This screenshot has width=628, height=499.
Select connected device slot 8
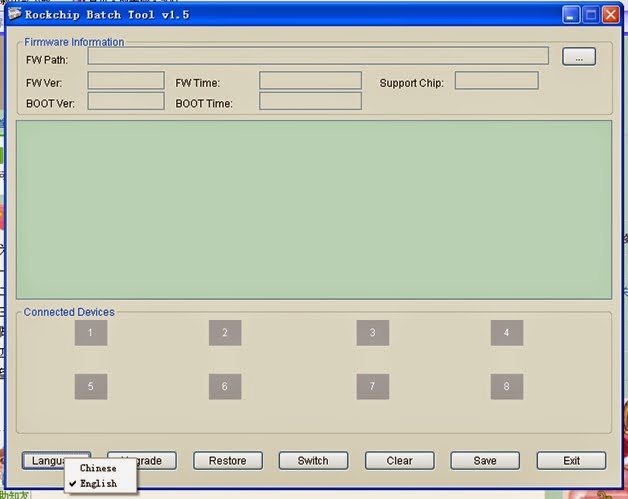pos(507,386)
